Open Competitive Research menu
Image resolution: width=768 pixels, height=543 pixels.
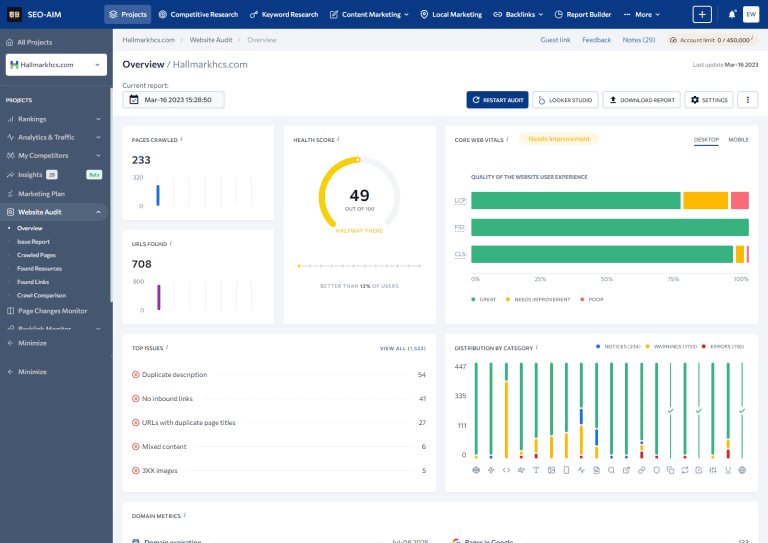coord(198,14)
